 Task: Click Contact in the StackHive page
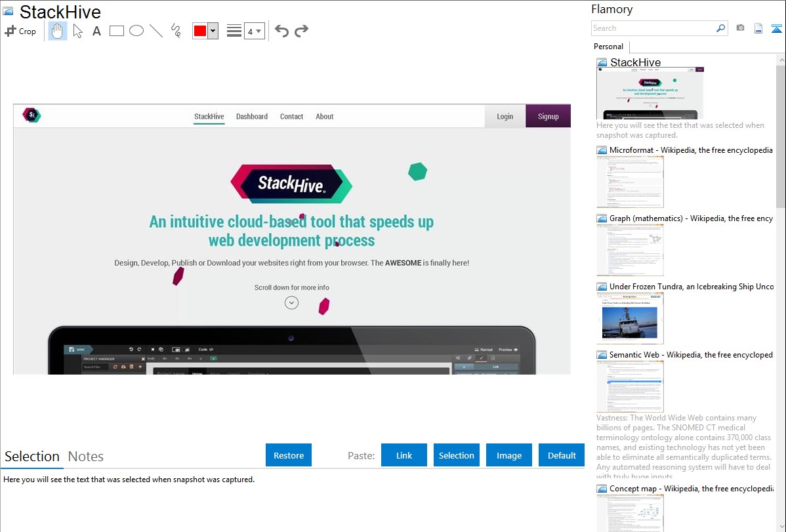coord(291,116)
